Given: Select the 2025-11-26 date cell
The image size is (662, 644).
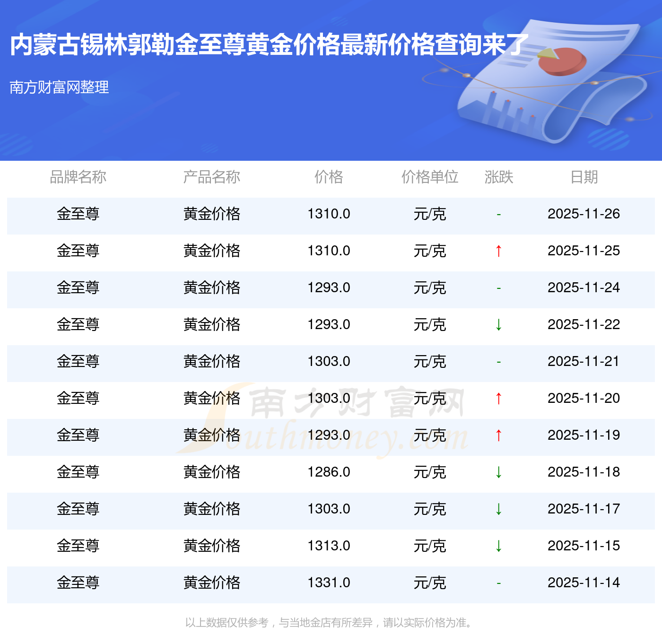Looking at the screenshot, I should point(584,214).
